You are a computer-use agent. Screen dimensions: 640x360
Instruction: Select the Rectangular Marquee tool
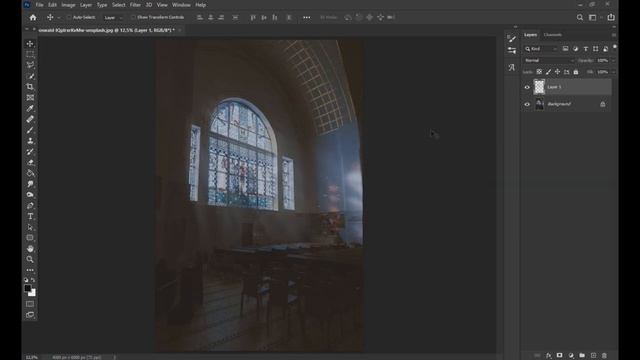pyautogui.click(x=30, y=54)
